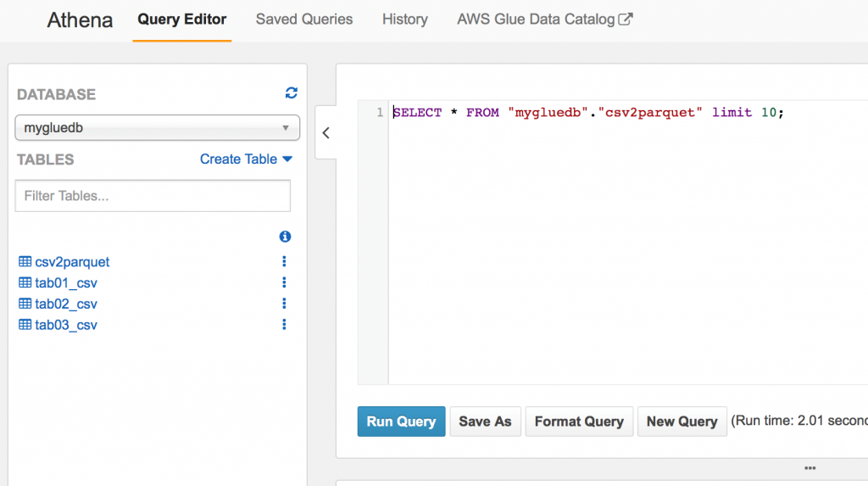The width and height of the screenshot is (868, 486).
Task: Click the tab03_csv table grid icon
Action: (25, 324)
